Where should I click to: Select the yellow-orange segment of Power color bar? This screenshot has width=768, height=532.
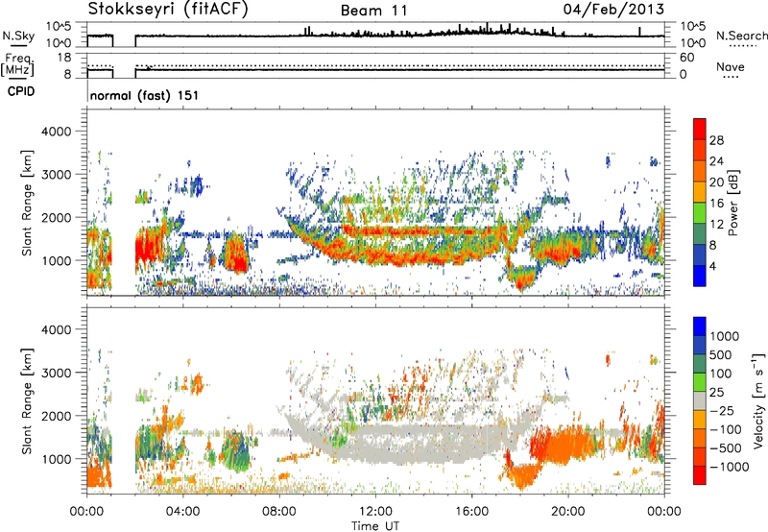coord(700,192)
